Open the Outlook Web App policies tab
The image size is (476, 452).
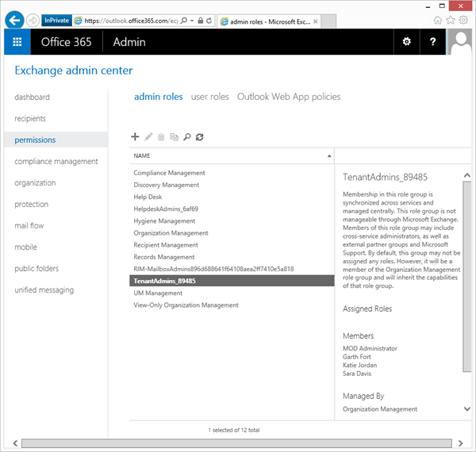point(289,97)
